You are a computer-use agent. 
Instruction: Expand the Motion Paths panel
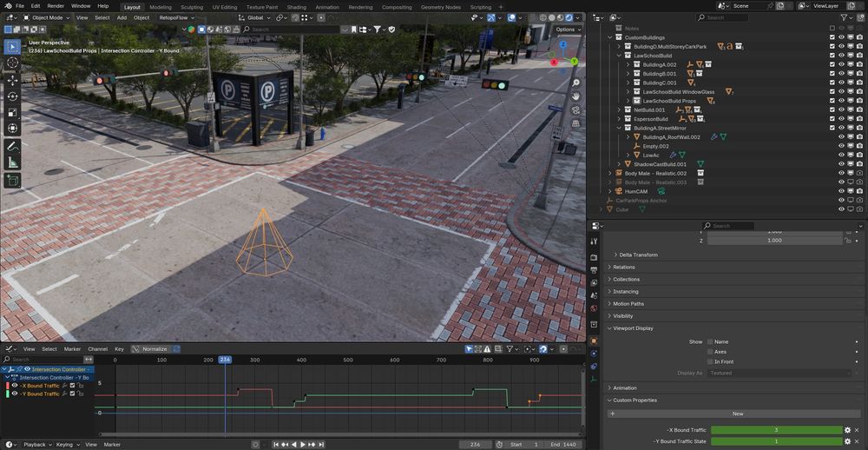click(628, 304)
